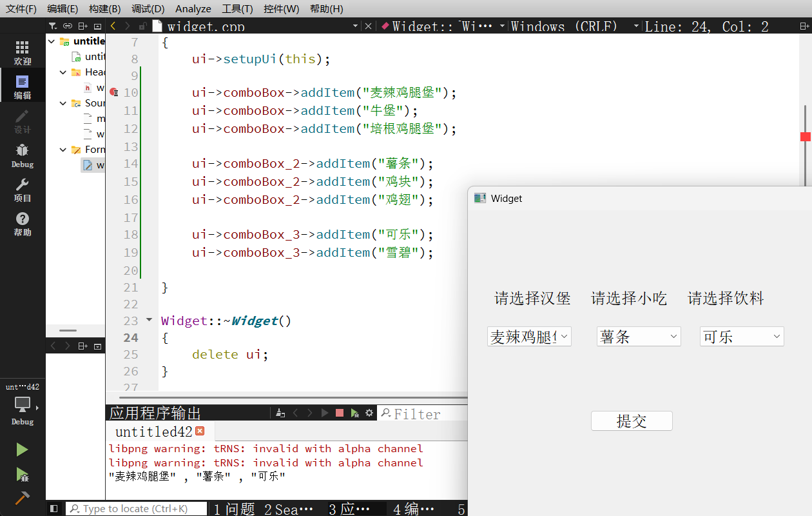Open the 构建(B) menu
The width and height of the screenshot is (812, 516).
click(x=104, y=8)
